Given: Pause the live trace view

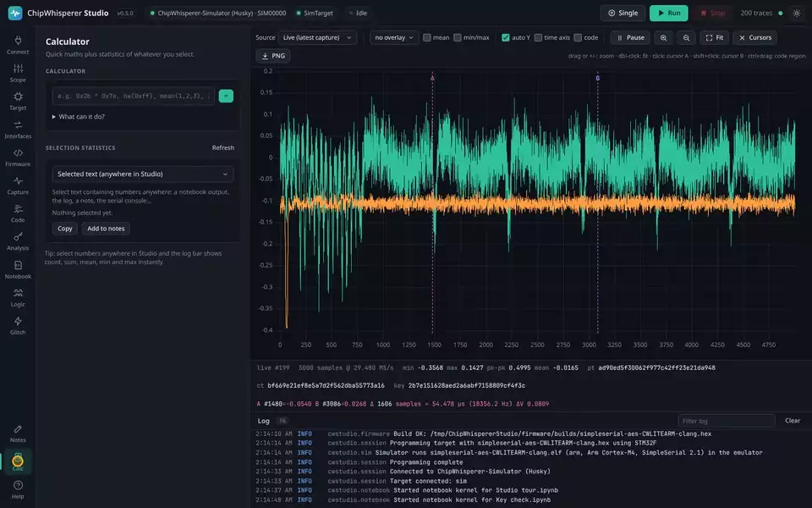Looking at the screenshot, I should [x=630, y=37].
